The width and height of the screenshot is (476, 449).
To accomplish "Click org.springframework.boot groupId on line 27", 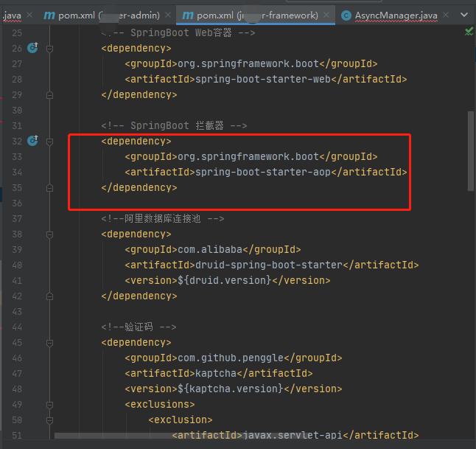I will 248,64.
